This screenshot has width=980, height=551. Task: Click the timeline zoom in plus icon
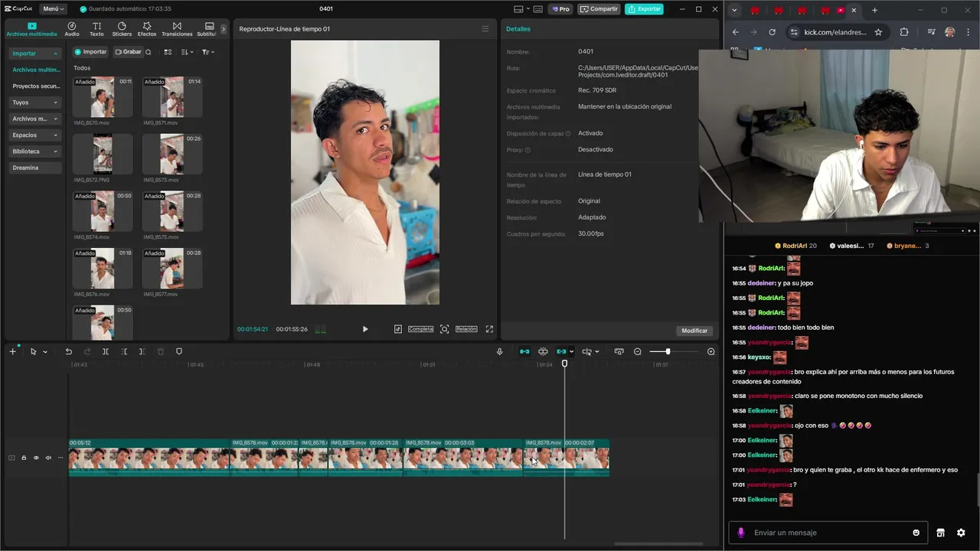710,351
